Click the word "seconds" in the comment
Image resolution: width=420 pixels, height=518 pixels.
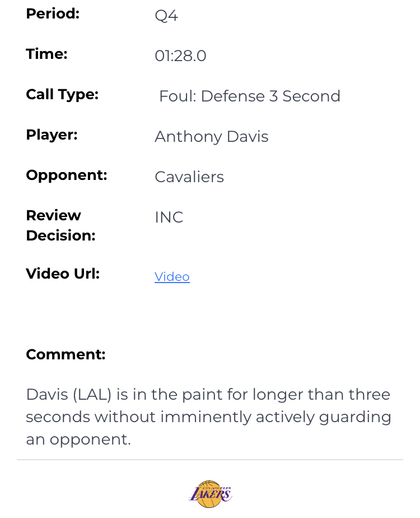[58, 417]
